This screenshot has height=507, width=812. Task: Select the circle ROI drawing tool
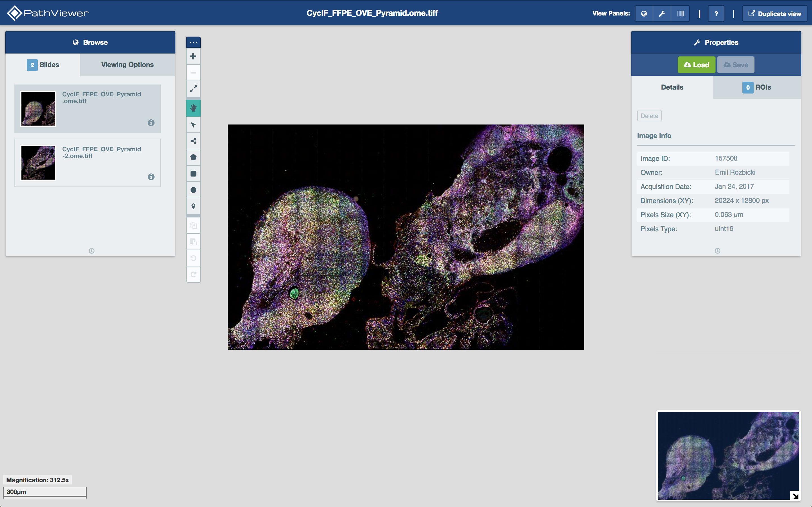coord(193,190)
